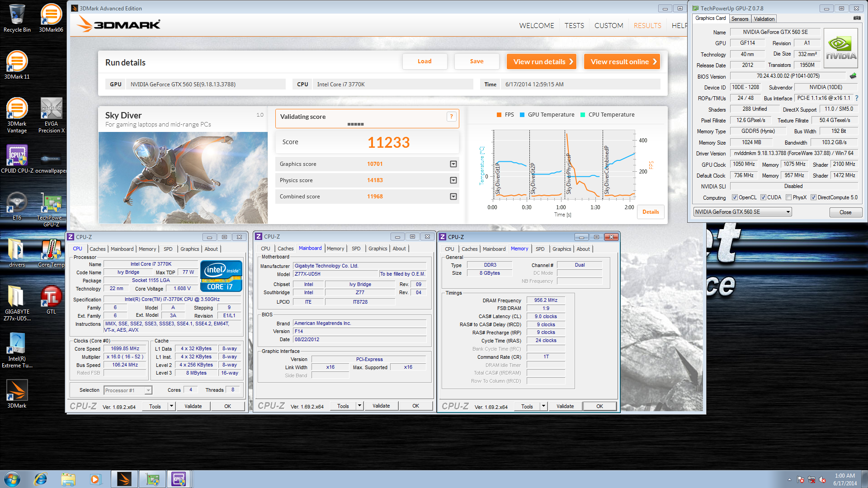
Task: Switch to 3DMark taskbar button
Action: click(124, 479)
